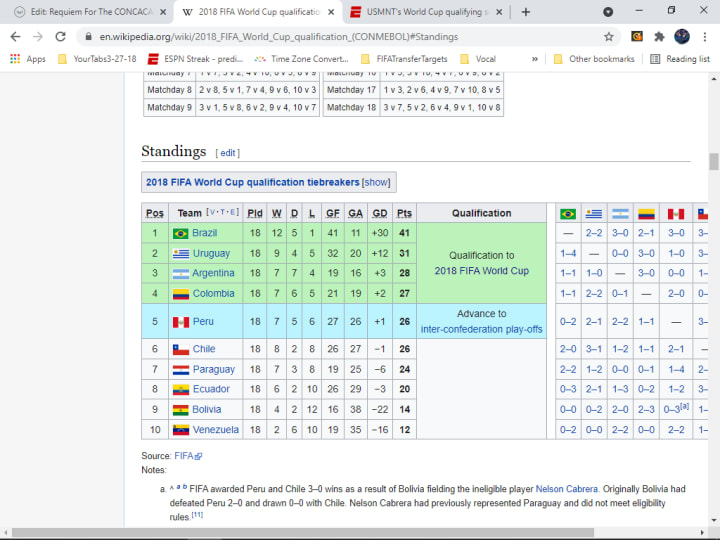
Task: Open the Time Zone Converter bookmark
Action: click(302, 59)
